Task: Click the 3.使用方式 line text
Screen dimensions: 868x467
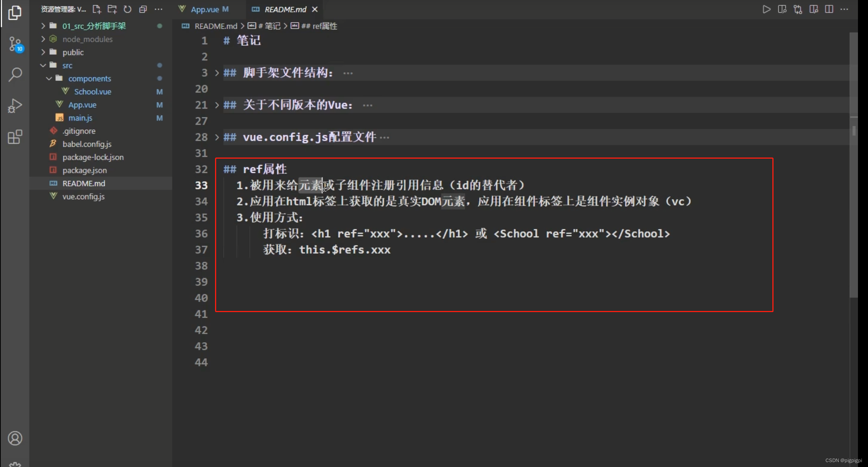Action: [270, 217]
